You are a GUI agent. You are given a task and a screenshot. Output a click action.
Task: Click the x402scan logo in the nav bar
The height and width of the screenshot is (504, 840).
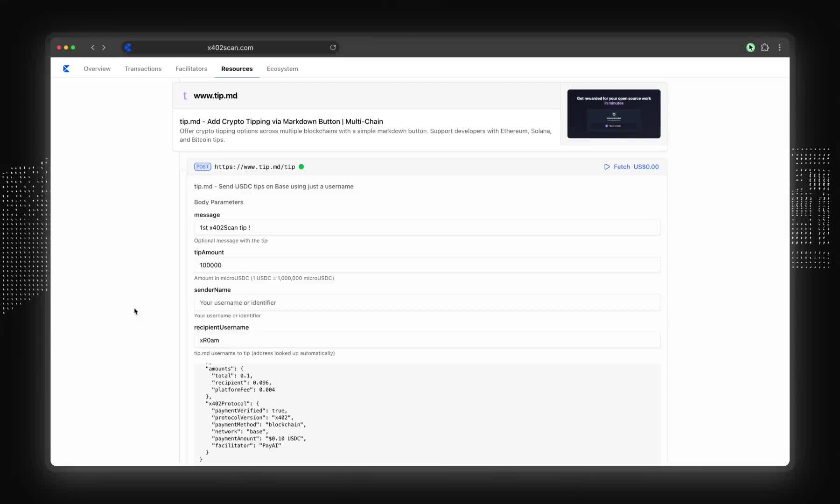pos(66,69)
